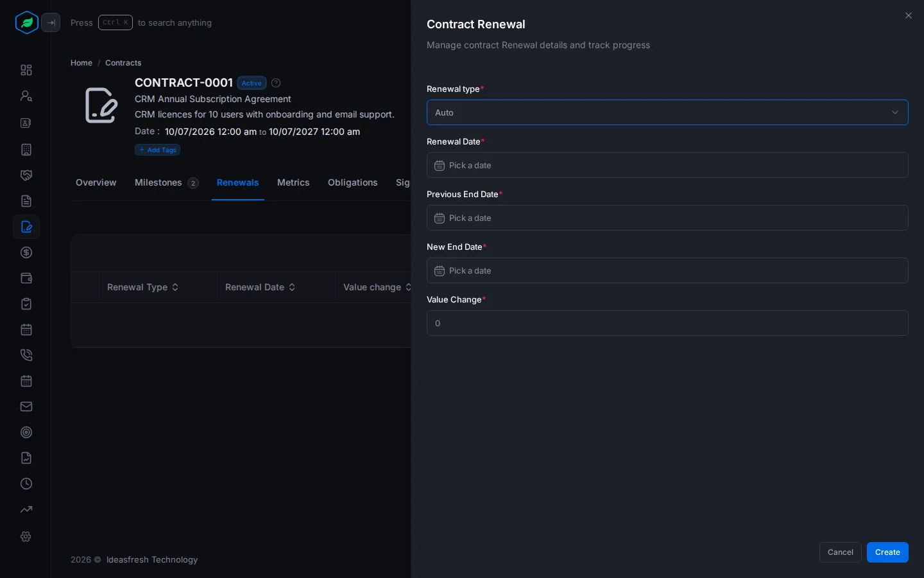924x578 pixels.
Task: Focus the Value Change input field
Action: (667, 323)
